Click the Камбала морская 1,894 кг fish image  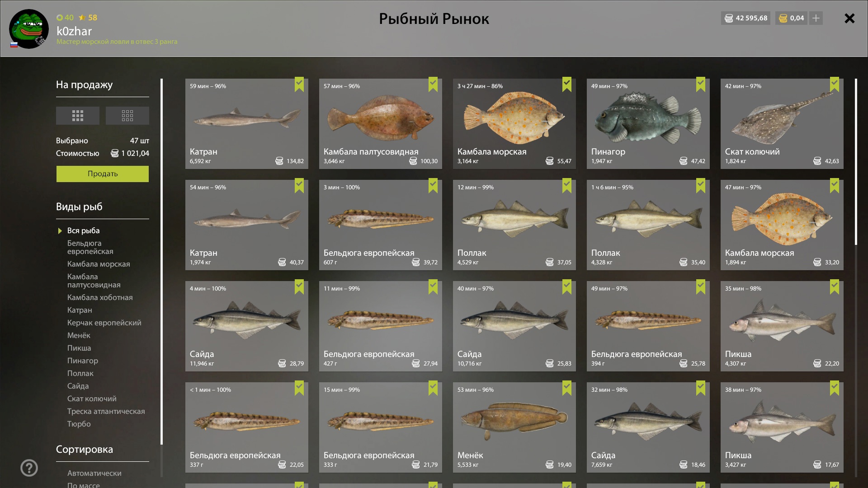[782, 219]
